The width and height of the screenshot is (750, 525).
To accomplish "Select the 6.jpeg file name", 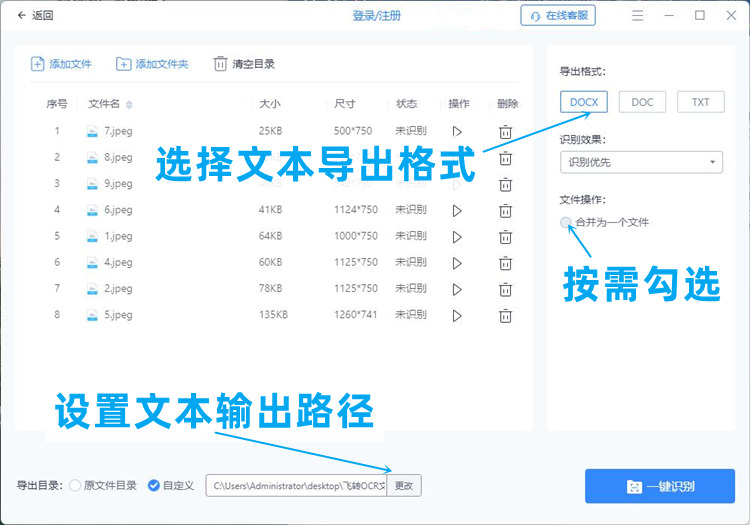I will tap(118, 210).
